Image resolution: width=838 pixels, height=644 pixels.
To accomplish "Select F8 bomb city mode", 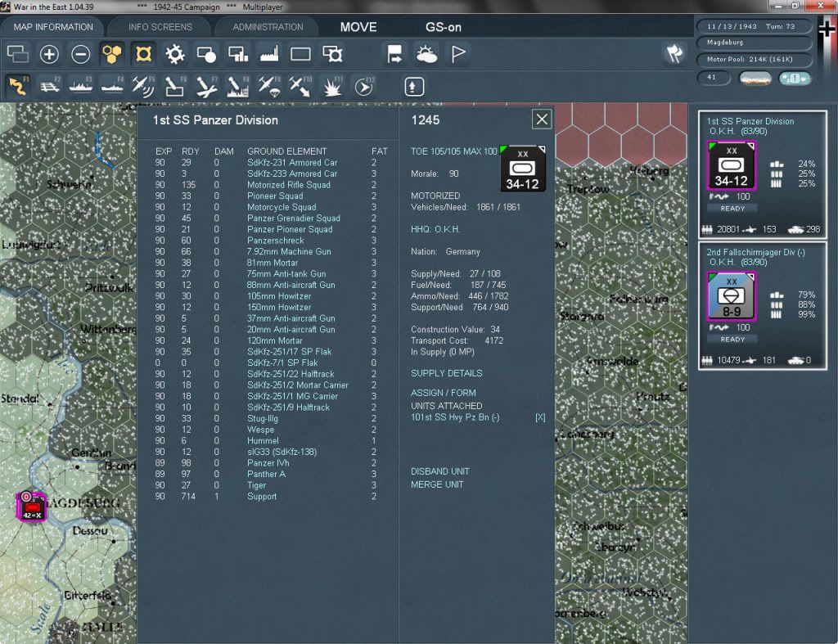I will pos(238,86).
